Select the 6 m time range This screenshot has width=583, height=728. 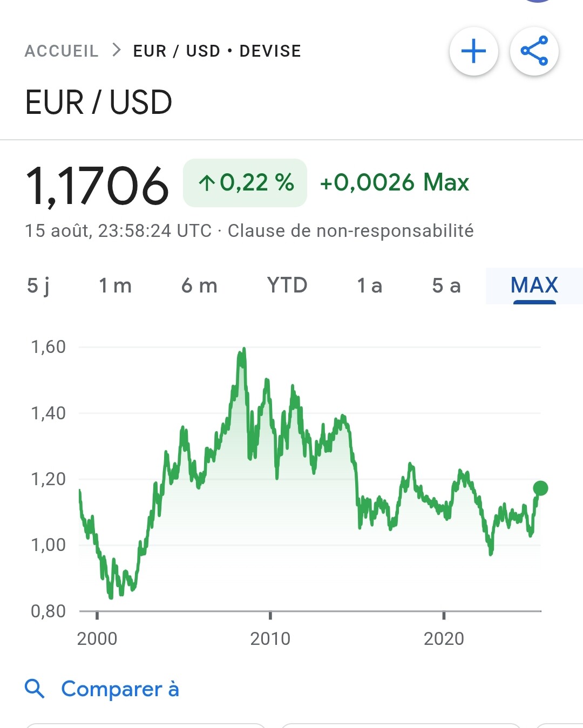coord(199,285)
